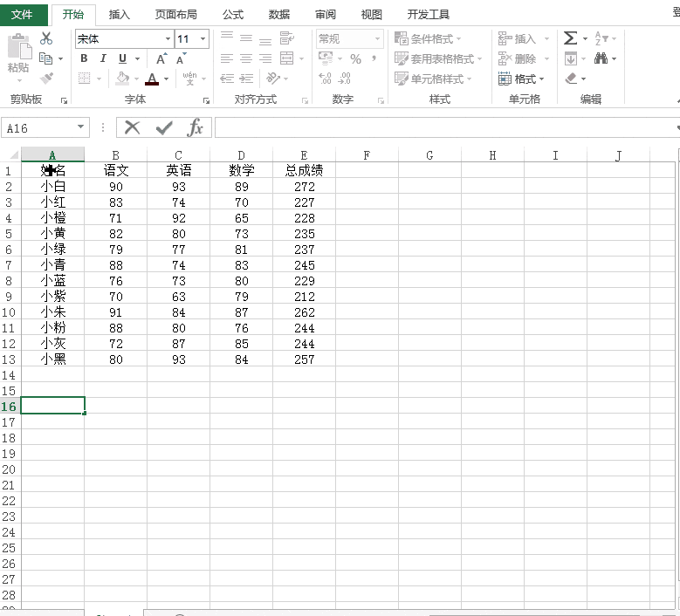Click the formula bar input field
Image resolution: width=680 pixels, height=616 pixels.
click(445, 128)
